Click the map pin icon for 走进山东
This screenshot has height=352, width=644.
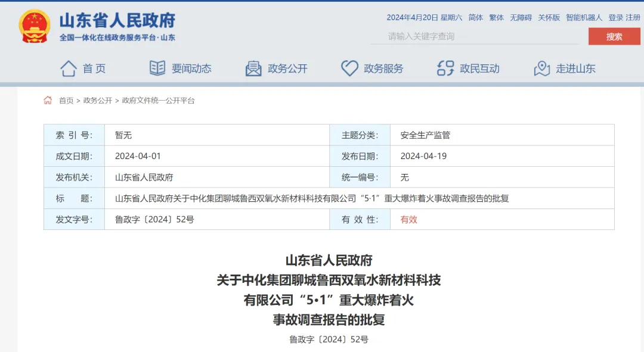click(x=541, y=68)
